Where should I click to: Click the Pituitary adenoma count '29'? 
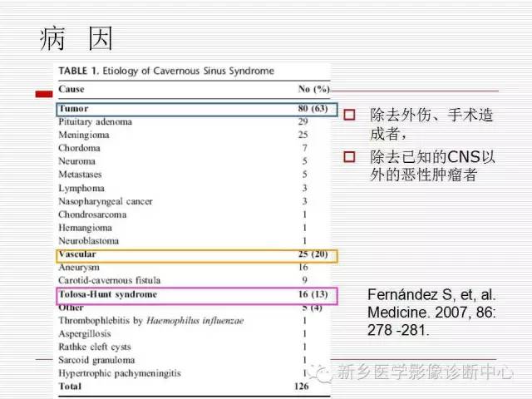point(303,122)
